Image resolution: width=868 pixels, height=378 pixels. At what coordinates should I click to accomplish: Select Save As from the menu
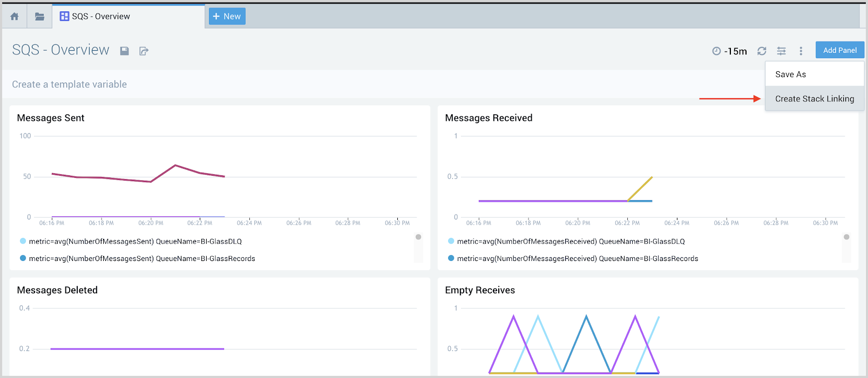pos(790,74)
